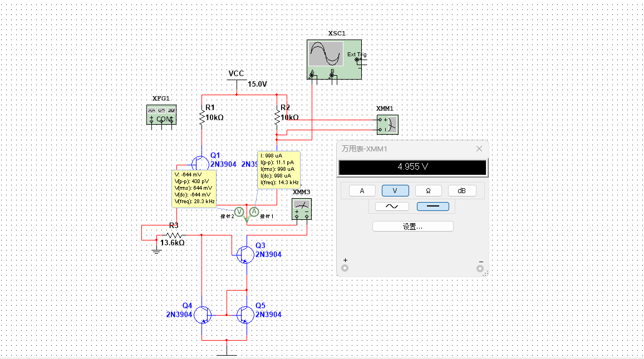Click the XMM1 multimeter component icon

(x=387, y=125)
